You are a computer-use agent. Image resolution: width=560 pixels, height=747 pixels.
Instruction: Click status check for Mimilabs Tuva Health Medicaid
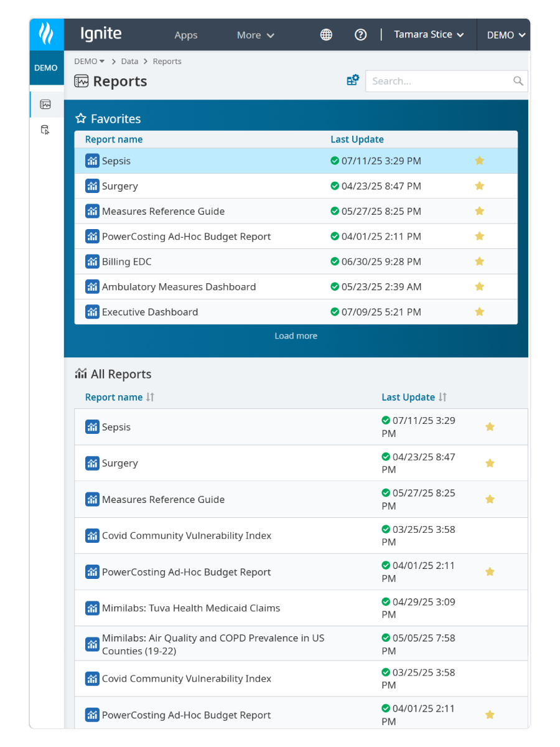386,601
